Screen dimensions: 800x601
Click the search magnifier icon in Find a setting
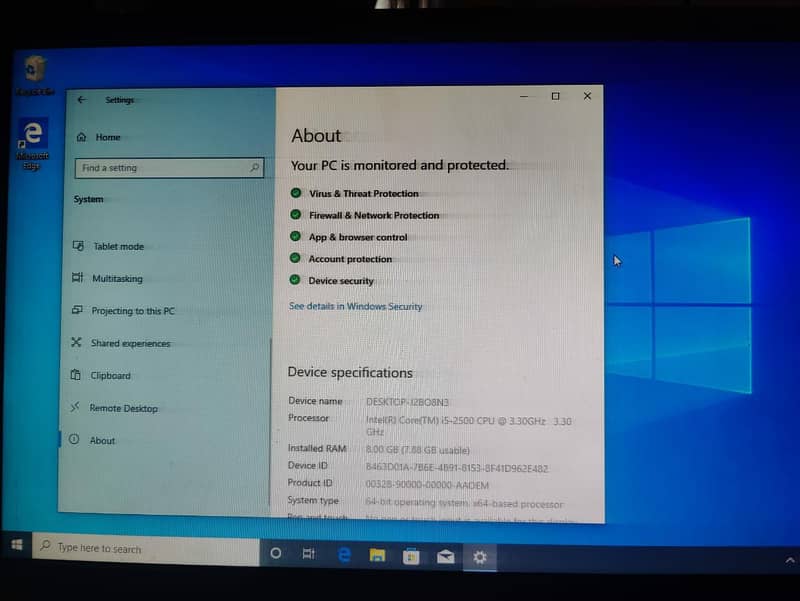[254, 167]
